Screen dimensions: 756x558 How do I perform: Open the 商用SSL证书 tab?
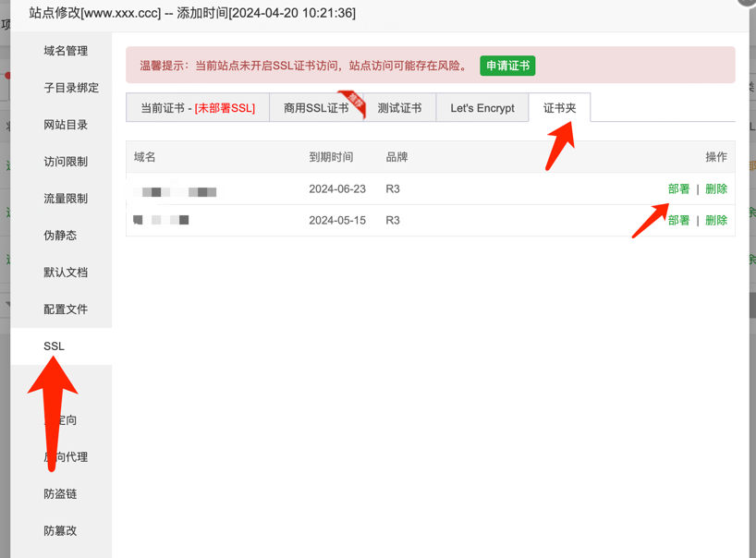point(316,108)
